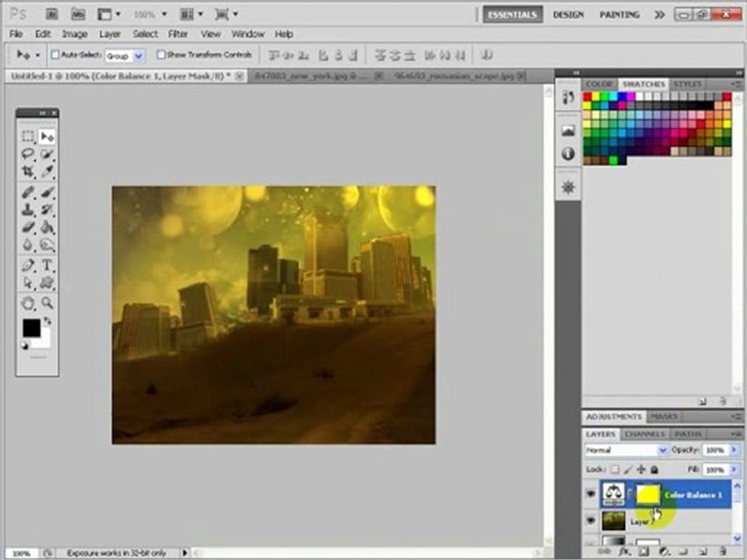Select the Color Balance 1 layer mask thumbnail
Screen dimensions: 747x560
click(x=648, y=495)
